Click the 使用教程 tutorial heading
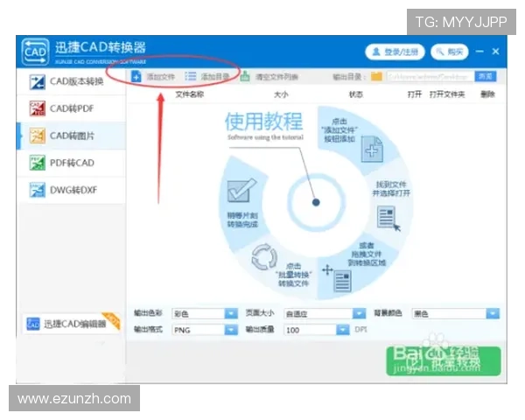Screen dimensions: 525x420 point(264,121)
